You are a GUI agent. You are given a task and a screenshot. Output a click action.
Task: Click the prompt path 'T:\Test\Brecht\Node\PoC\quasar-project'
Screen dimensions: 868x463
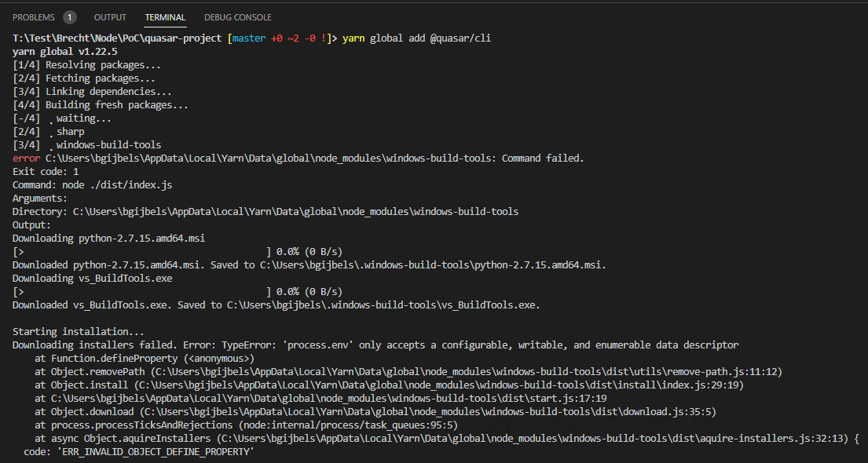pos(117,38)
